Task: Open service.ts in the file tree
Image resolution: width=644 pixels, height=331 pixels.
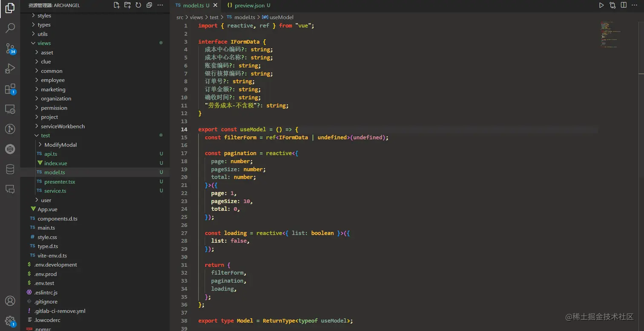Action: [x=95, y=191]
